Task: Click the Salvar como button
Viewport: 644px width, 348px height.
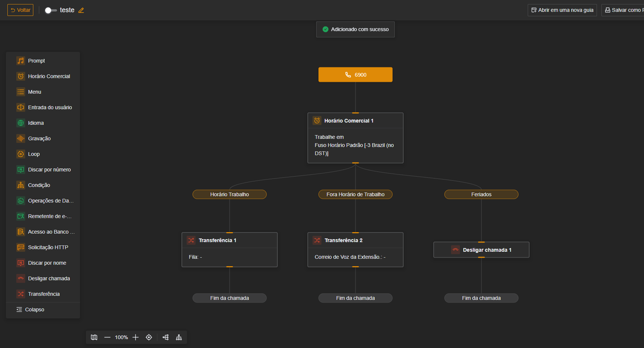Action: coord(623,10)
